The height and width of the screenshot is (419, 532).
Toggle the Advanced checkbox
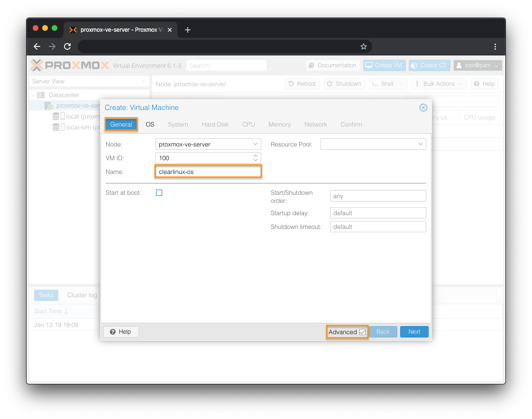(362, 332)
